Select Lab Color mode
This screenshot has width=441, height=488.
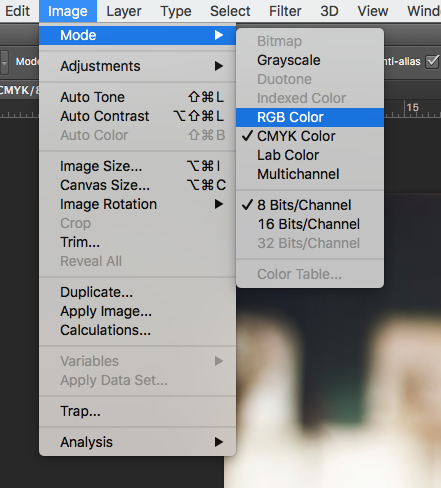pos(310,155)
